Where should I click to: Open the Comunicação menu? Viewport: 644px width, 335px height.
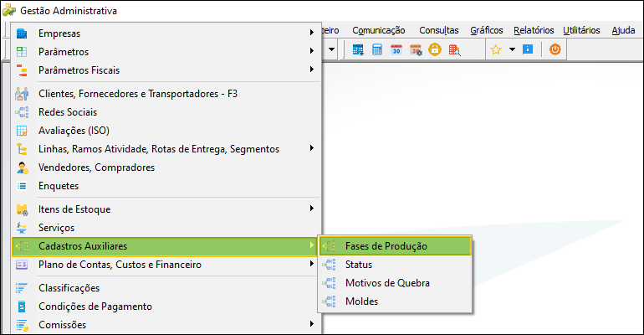[379, 30]
